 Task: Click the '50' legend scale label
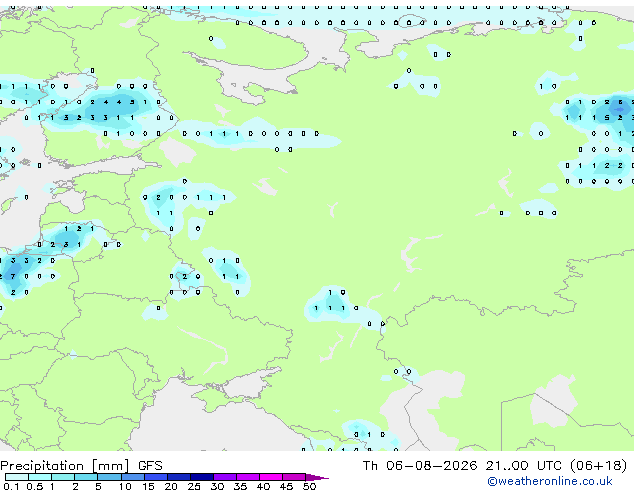point(310,486)
